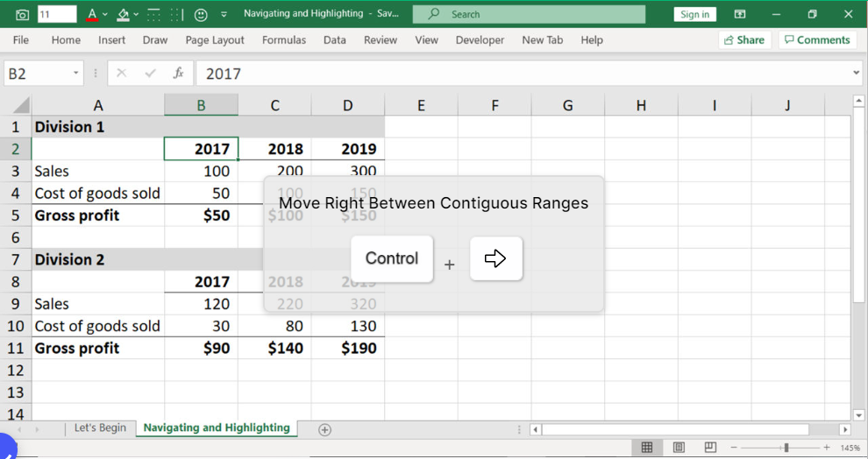Apply the right border icon
The image size is (868, 459).
click(x=176, y=14)
